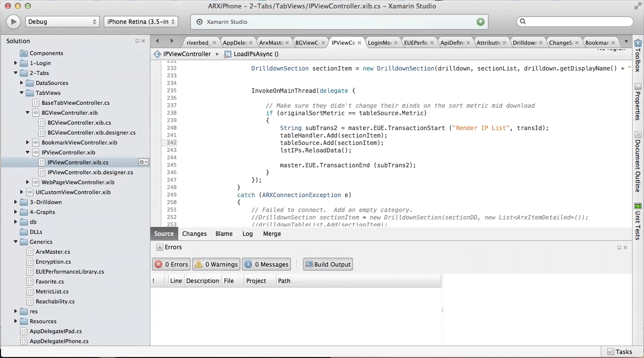
Task: Close the BGViewC document tab
Action: pos(323,43)
